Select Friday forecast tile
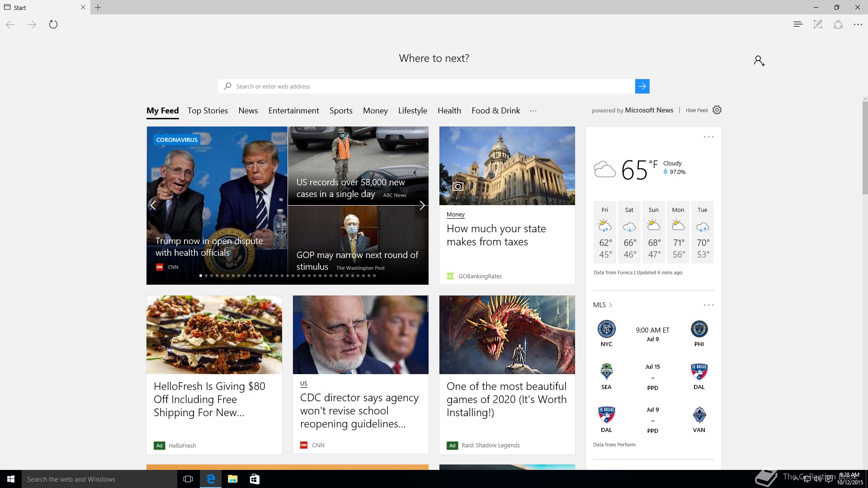868x488 pixels. [605, 232]
